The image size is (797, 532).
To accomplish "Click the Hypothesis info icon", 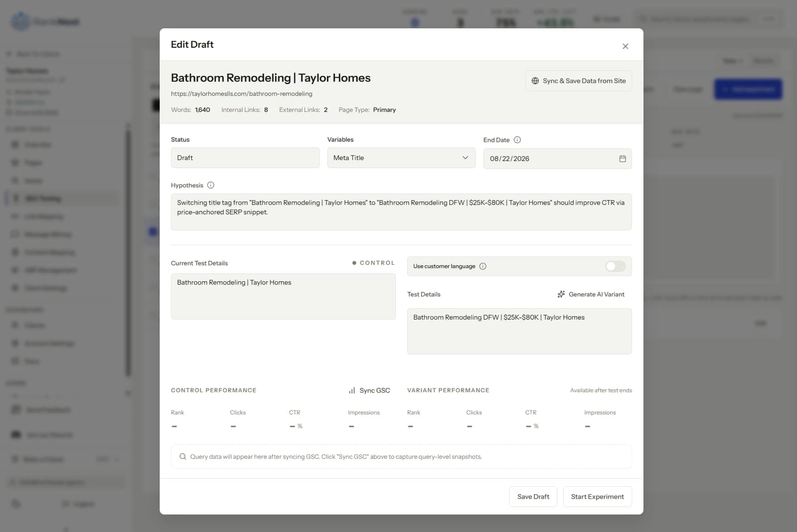I will point(211,185).
